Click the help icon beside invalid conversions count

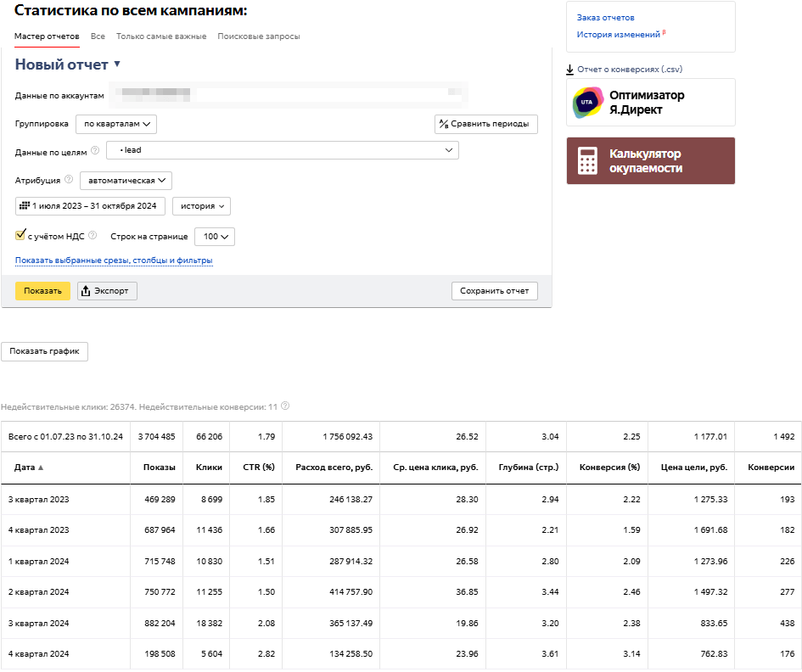[285, 406]
